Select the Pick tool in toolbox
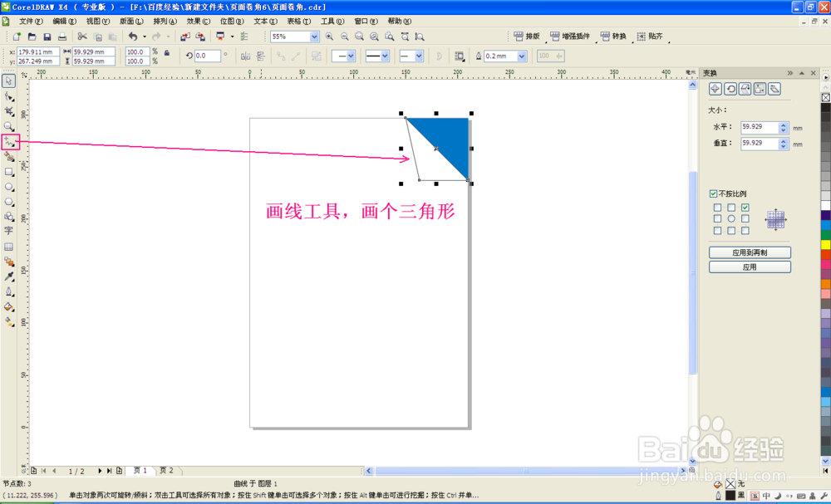 (10, 81)
